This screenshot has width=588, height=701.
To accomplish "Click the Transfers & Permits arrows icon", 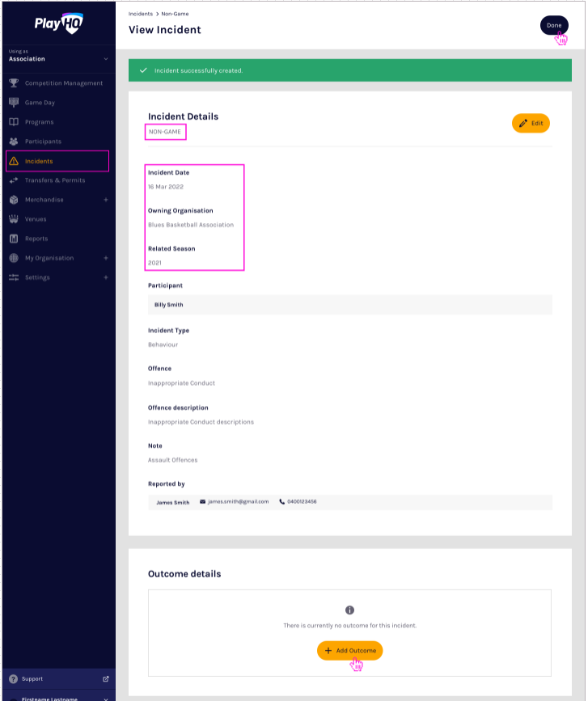I will [x=14, y=180].
